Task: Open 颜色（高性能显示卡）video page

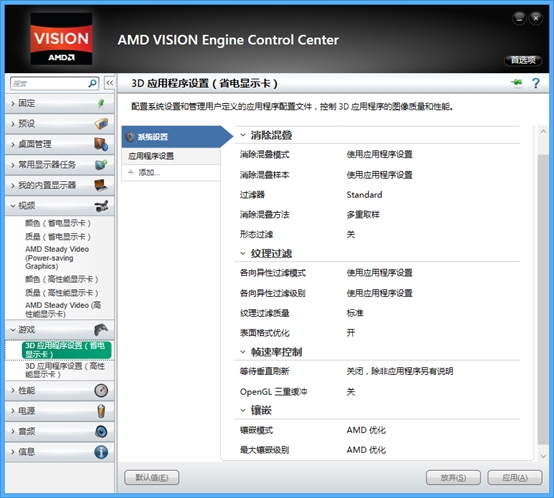Action: pyautogui.click(x=61, y=279)
